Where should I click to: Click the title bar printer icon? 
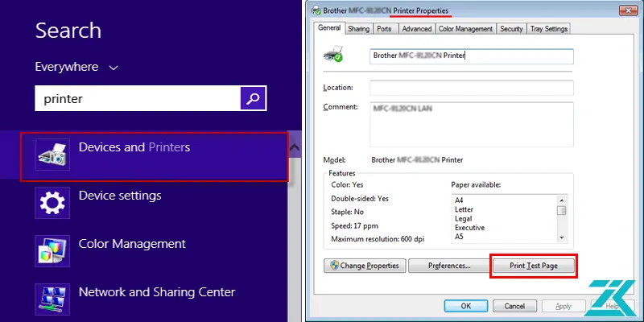tap(316, 10)
